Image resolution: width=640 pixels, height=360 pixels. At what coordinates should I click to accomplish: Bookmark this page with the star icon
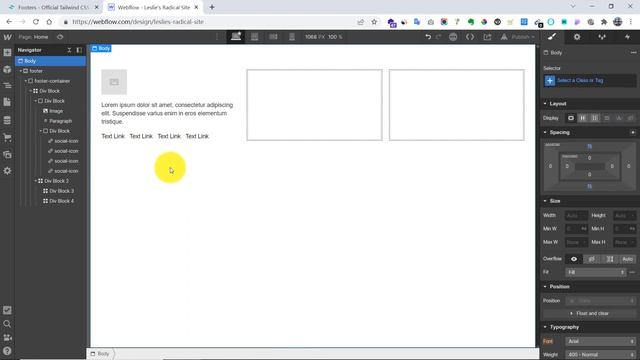374,22
